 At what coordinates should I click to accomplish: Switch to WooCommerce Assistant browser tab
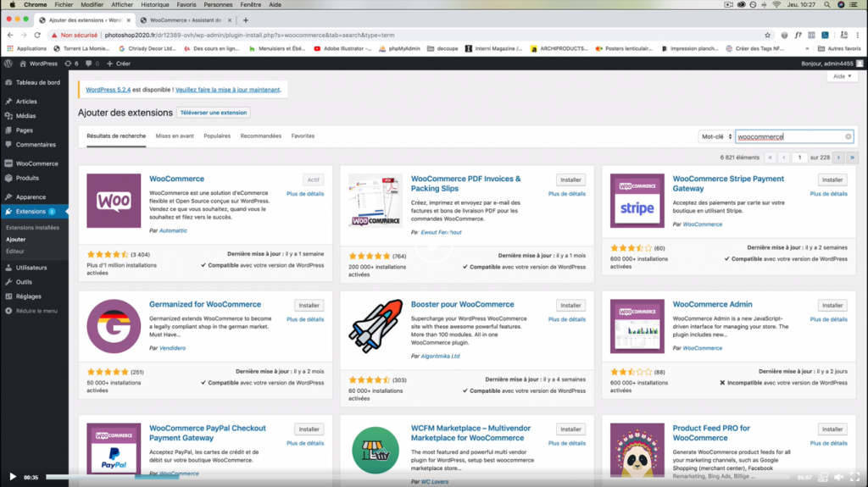pos(186,20)
